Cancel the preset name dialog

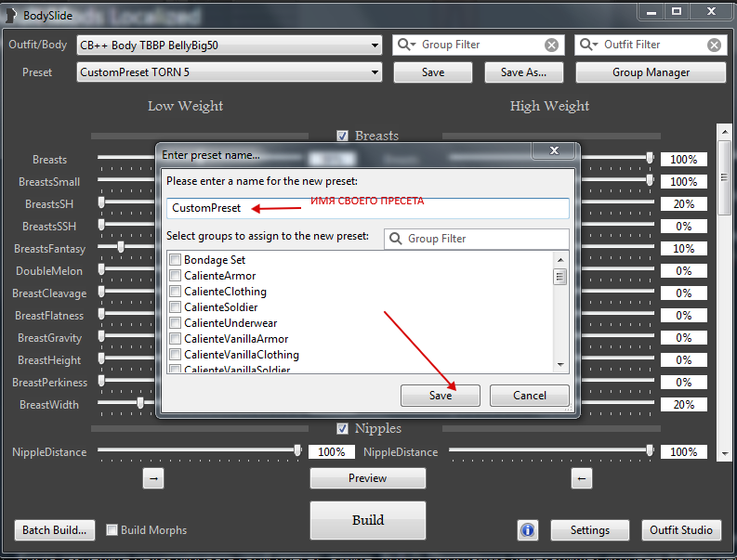(530, 396)
